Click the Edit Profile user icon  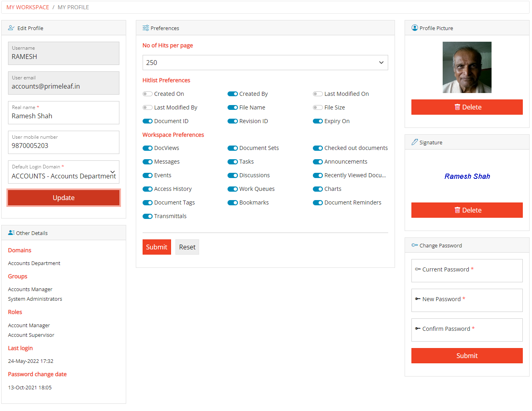11,28
